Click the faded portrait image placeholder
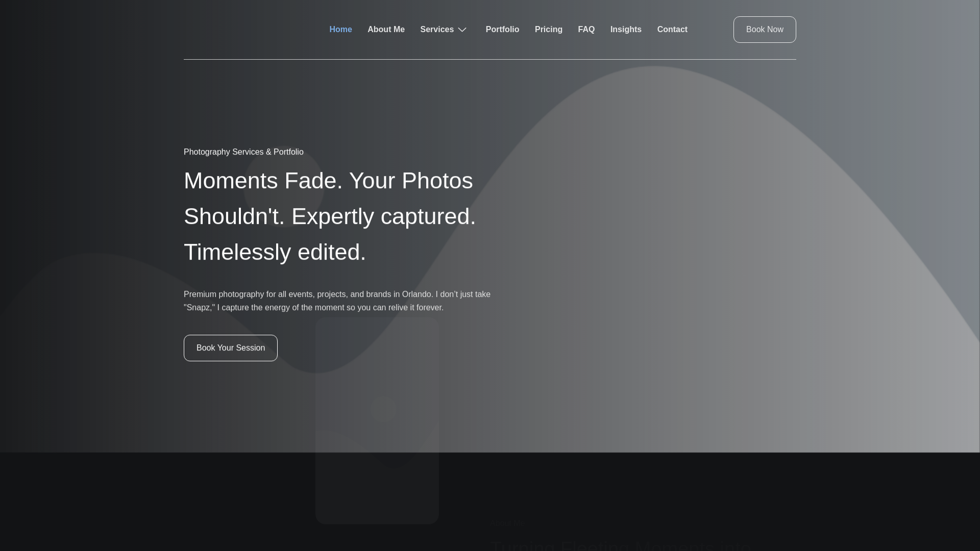The height and width of the screenshot is (551, 980). (377, 421)
